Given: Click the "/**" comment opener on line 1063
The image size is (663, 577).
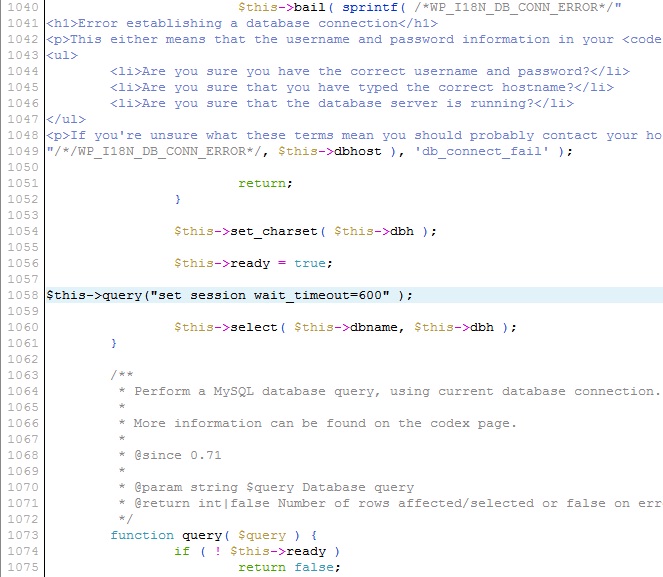Looking at the screenshot, I should coord(122,375).
